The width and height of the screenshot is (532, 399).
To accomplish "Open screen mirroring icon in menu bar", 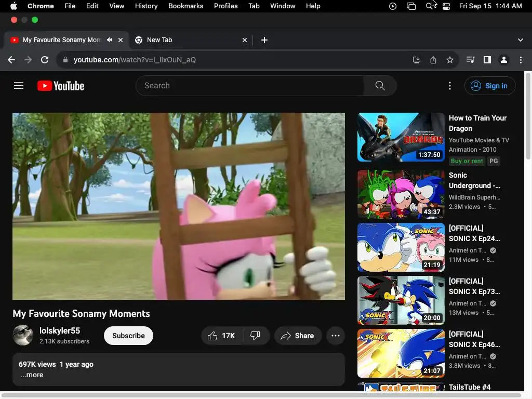I will [411, 6].
